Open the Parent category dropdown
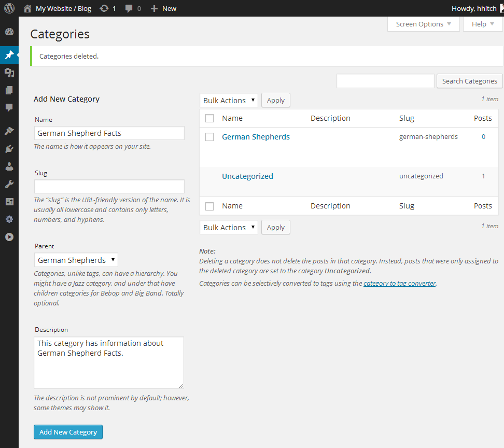The image size is (504, 448). (x=76, y=260)
